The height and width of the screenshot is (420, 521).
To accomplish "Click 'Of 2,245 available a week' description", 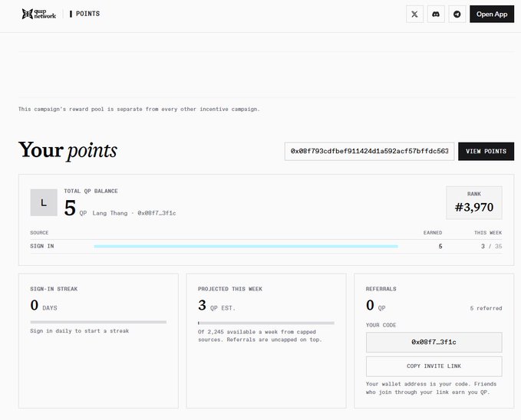I will click(x=260, y=336).
